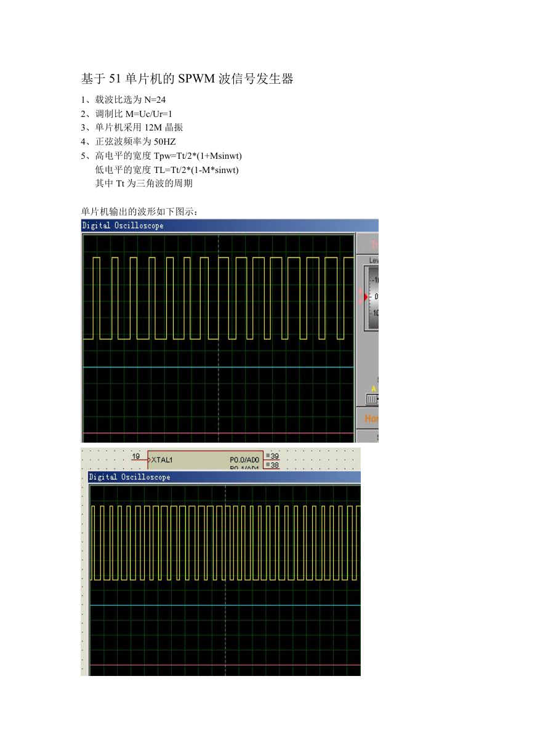Click the cyan trace in first oscilloscope

click(x=218, y=367)
